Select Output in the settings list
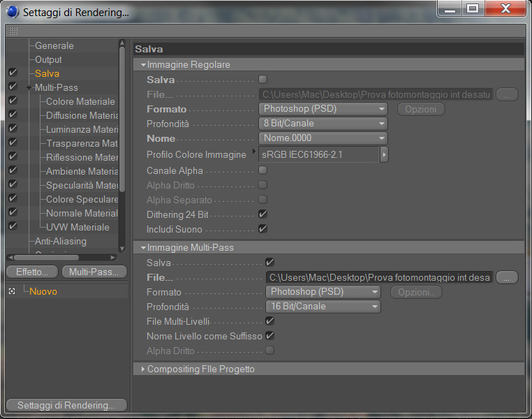Image resolution: width=532 pixels, height=419 pixels. pyautogui.click(x=48, y=60)
